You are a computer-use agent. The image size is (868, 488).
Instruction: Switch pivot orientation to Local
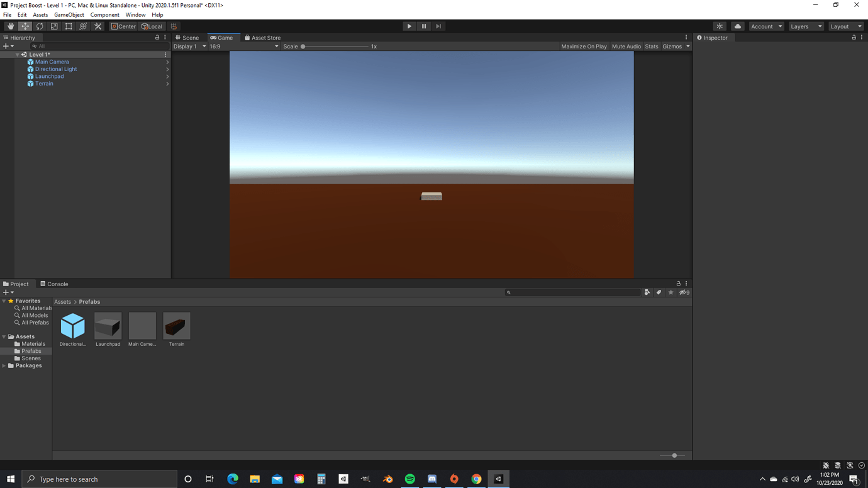pos(152,26)
